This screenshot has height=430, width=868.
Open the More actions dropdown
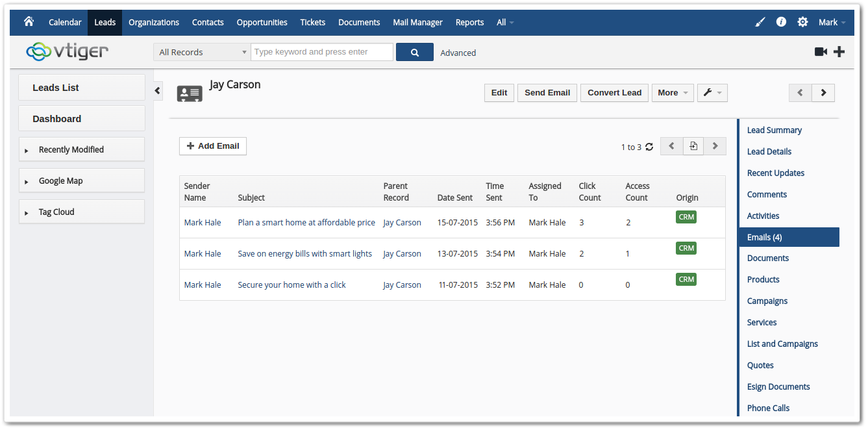click(x=672, y=92)
